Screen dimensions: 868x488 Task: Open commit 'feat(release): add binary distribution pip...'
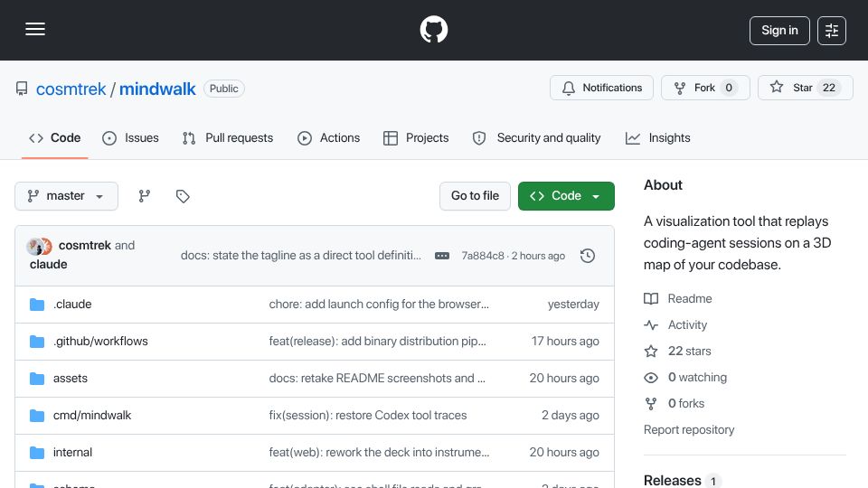378,342
